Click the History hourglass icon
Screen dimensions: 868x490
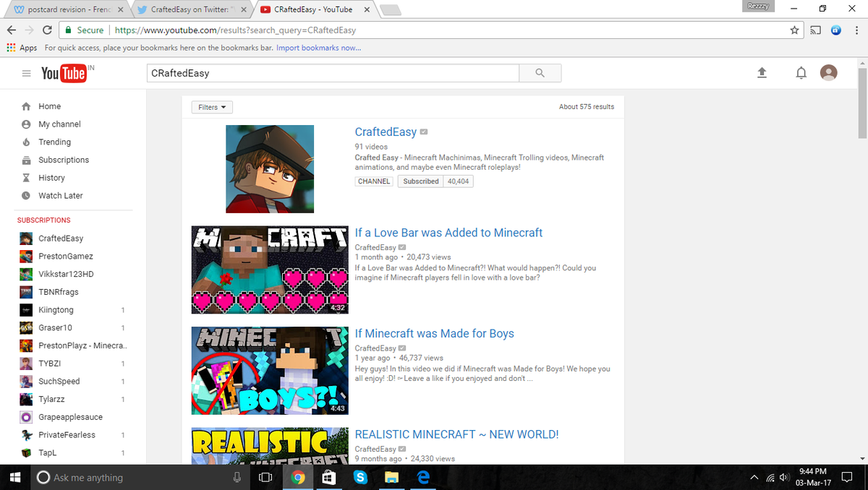26,178
